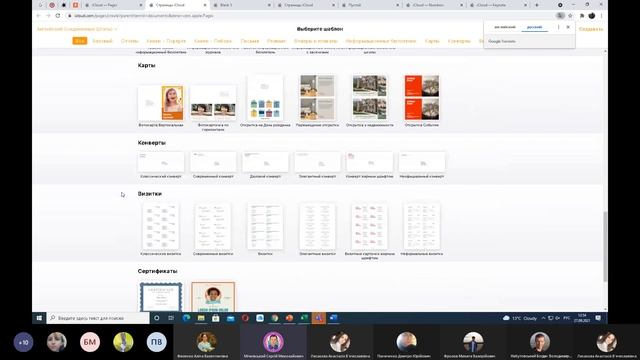Screen dimensions: 640x360
Task: Open the notification center icon on taskbar
Action: tap(598, 318)
